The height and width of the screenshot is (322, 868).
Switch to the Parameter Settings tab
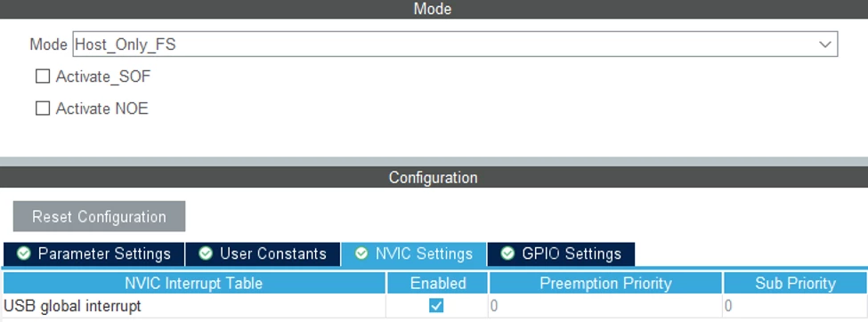pos(93,254)
